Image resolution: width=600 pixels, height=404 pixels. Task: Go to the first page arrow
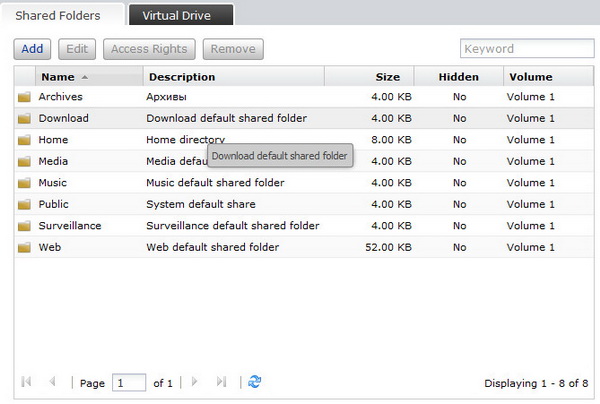coord(26,382)
